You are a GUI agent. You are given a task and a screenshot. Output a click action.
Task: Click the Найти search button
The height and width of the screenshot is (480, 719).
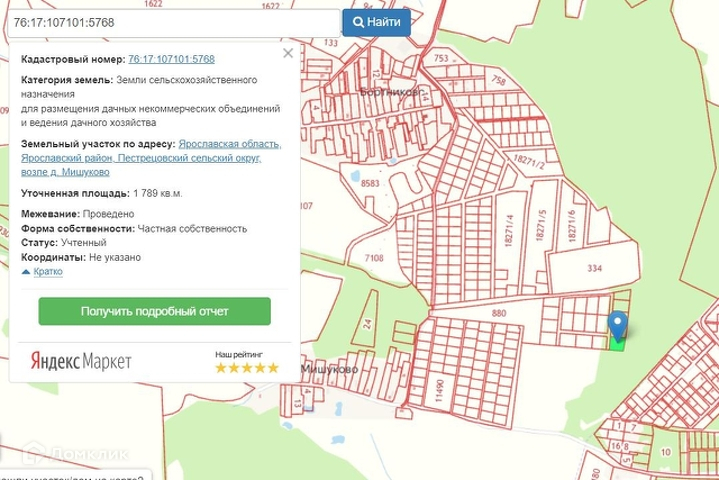point(376,22)
